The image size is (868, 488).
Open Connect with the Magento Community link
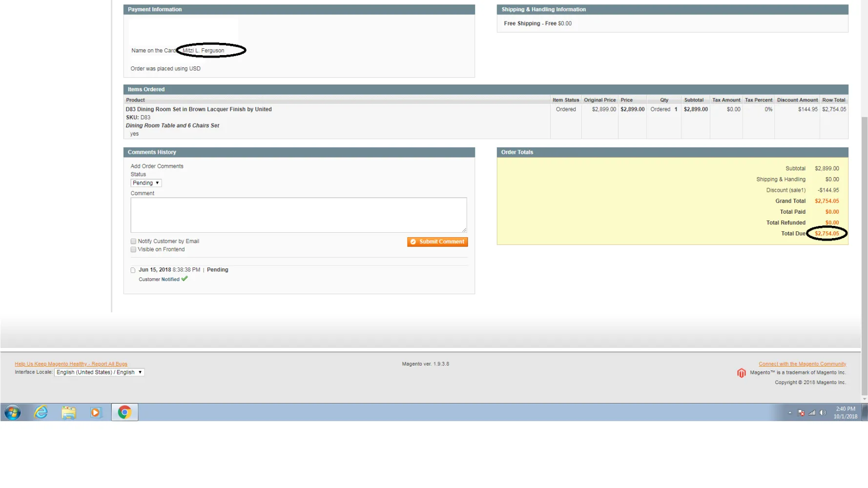(802, 364)
